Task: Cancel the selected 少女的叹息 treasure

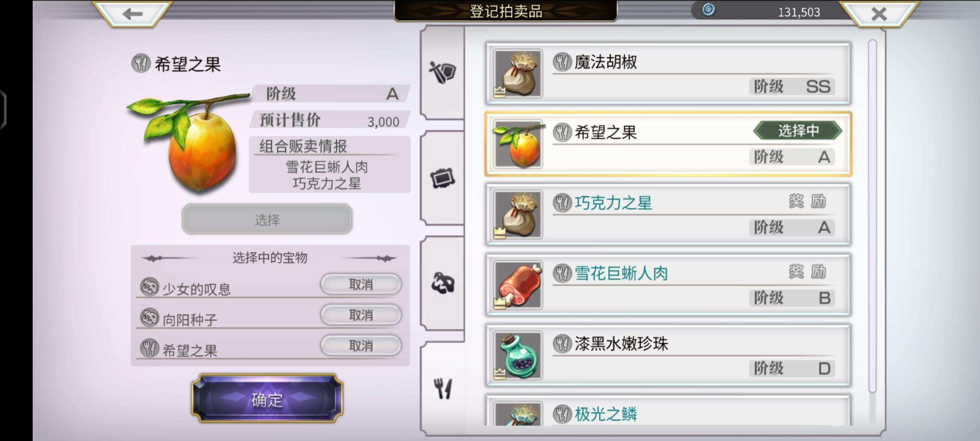Action: (x=361, y=284)
